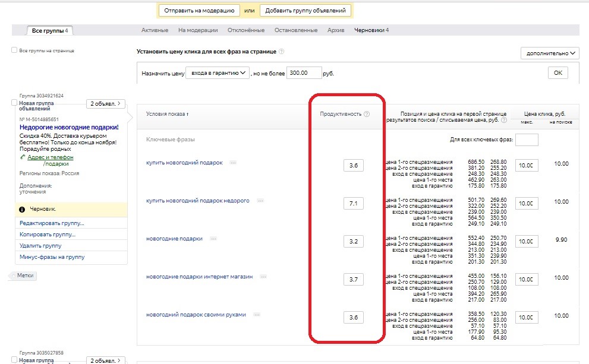Click price 686.50 for 1-го спецразмещения
589x364 pixels.
pos(476,162)
